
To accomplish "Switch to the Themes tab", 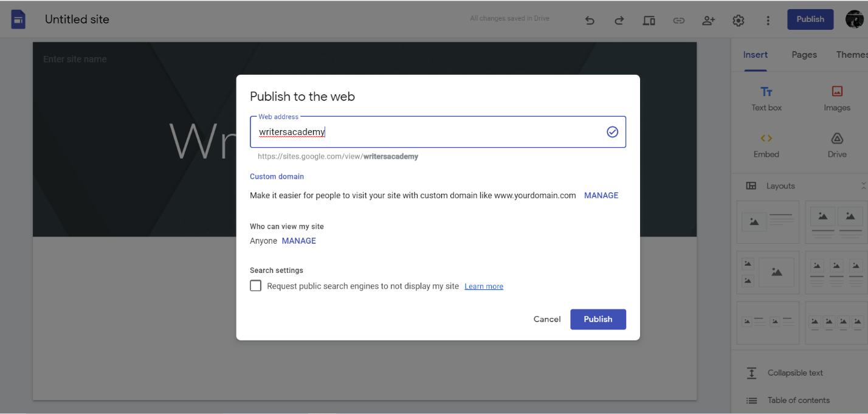I will coord(852,55).
